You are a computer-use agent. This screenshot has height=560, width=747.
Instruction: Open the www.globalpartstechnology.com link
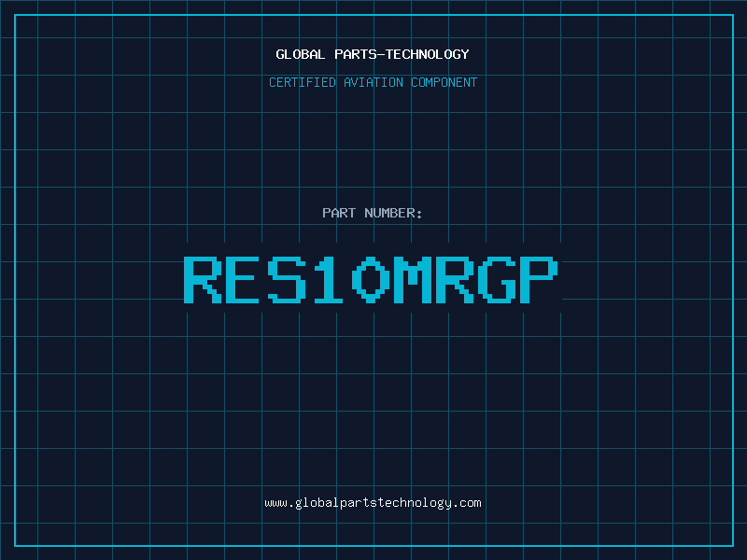pyautogui.click(x=373, y=503)
